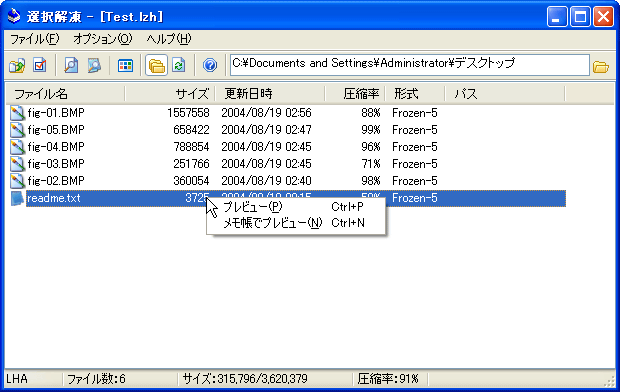Select the fig-02.BMP file name
This screenshot has height=392, width=620.
(x=56, y=181)
